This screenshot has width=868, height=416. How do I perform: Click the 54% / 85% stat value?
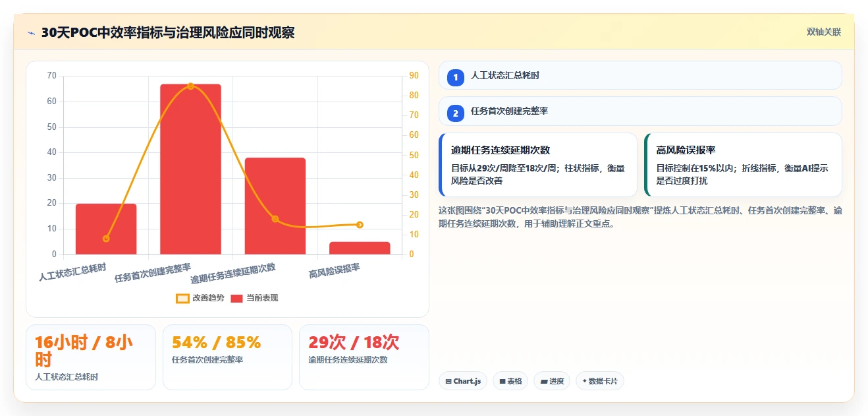(216, 343)
